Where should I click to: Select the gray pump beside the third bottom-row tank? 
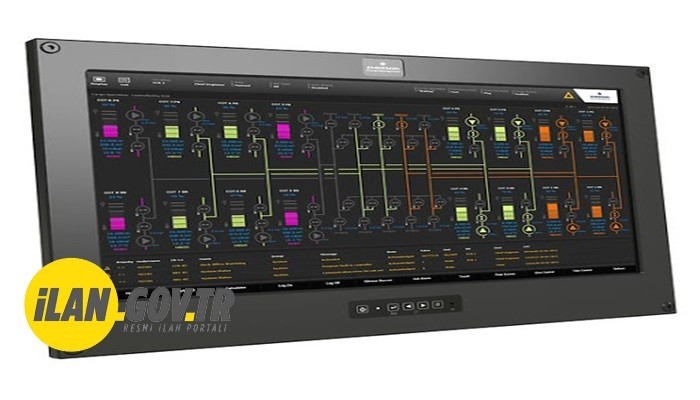click(262, 237)
